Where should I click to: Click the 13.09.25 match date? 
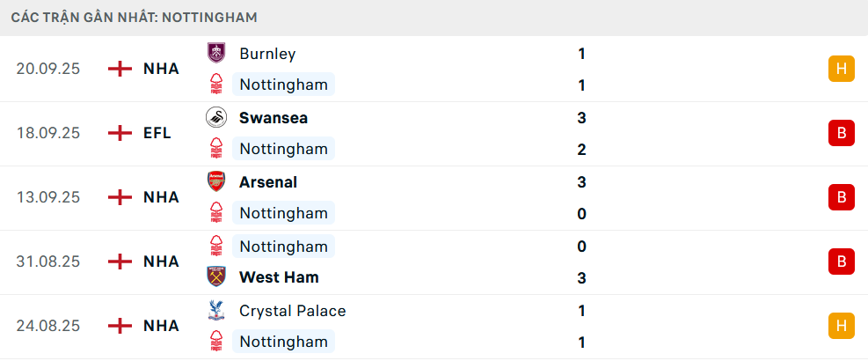pos(47,197)
